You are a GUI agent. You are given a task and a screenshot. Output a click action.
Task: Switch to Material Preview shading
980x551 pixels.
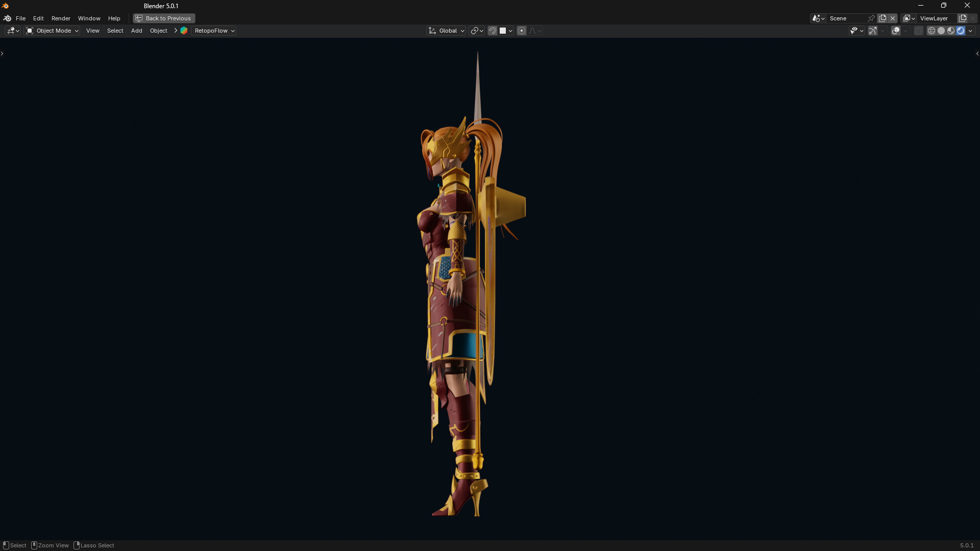(x=950, y=31)
